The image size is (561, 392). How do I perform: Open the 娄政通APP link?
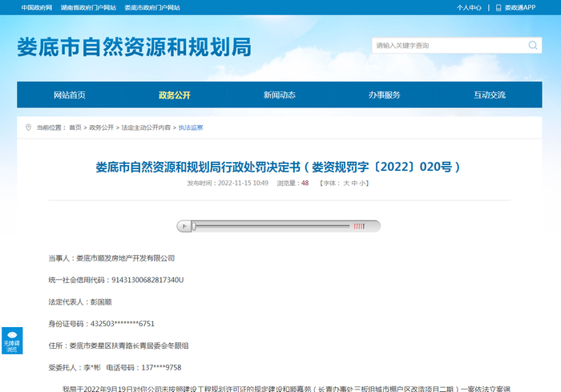point(520,7)
